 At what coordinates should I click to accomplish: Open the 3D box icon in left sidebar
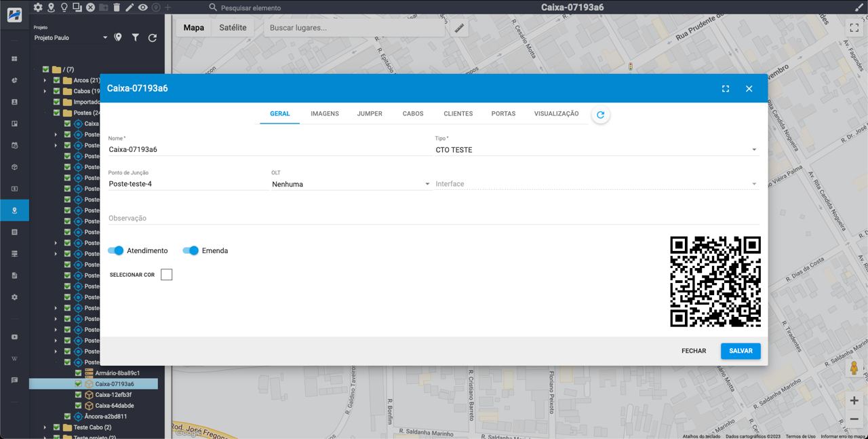point(14,168)
